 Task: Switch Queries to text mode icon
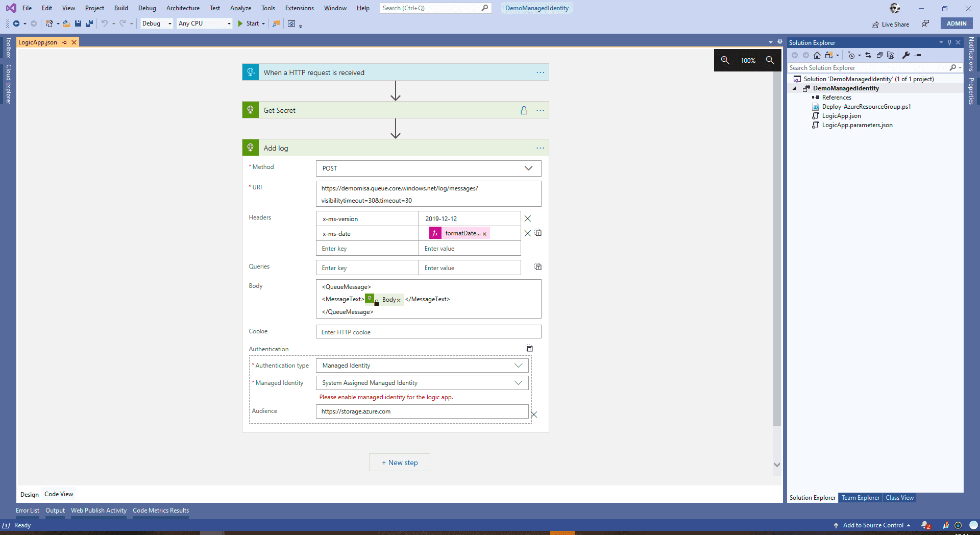(x=538, y=266)
